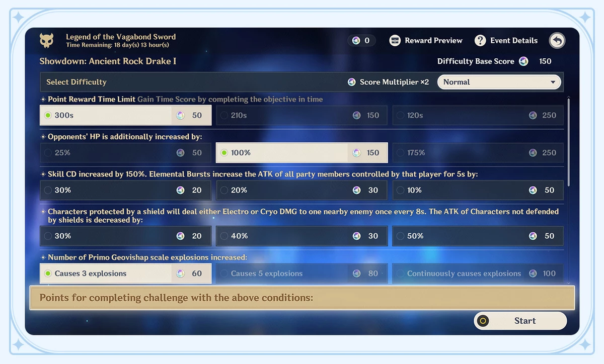Click the 'Showdown: Ancient Rock Drake I' heading
Image resolution: width=604 pixels, height=364 pixels.
click(108, 61)
